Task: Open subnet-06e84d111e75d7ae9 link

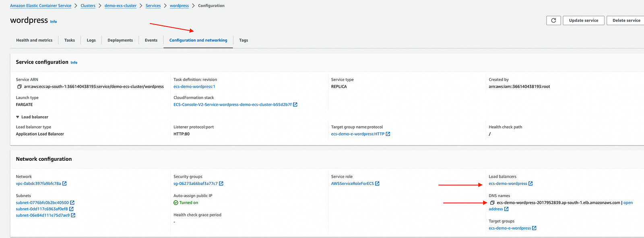Action: (43, 215)
